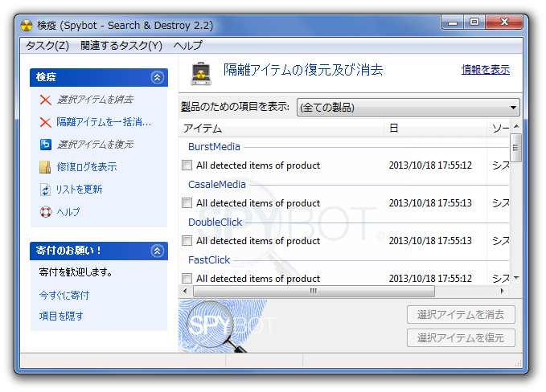The width and height of the screenshot is (546, 392).
Task: Click the blue restore arrow icon beside 選択アイテムを復元
Action: point(45,144)
